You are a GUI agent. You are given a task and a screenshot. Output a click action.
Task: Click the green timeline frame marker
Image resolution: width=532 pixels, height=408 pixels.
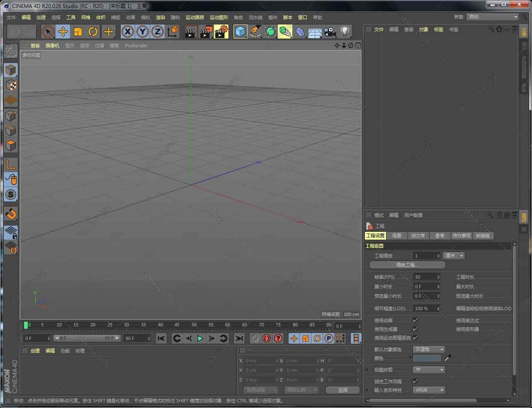pos(26,325)
